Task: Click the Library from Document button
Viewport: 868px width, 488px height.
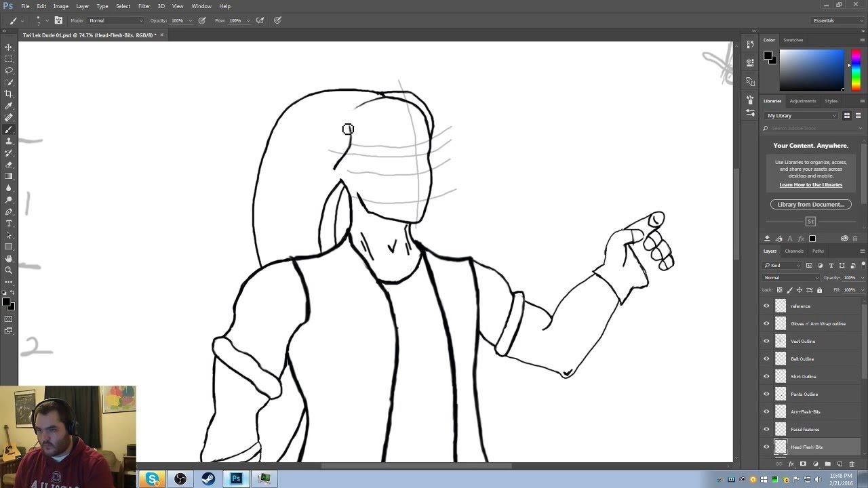Action: point(811,204)
